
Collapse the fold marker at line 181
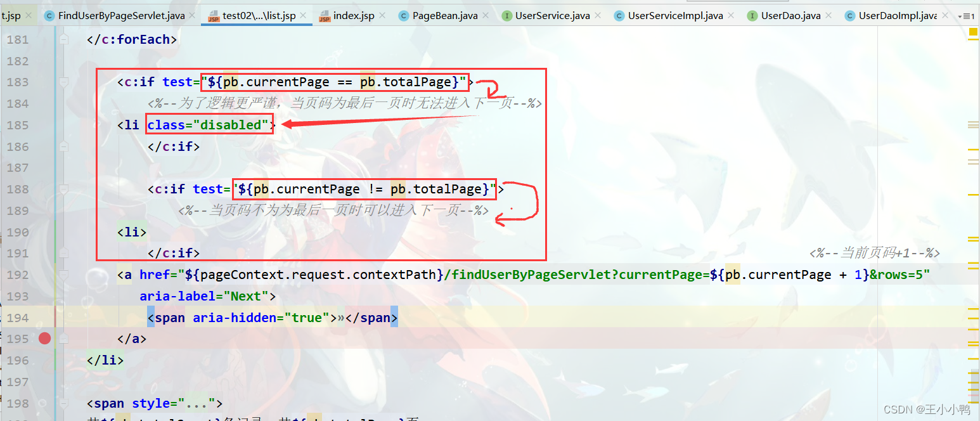(63, 39)
